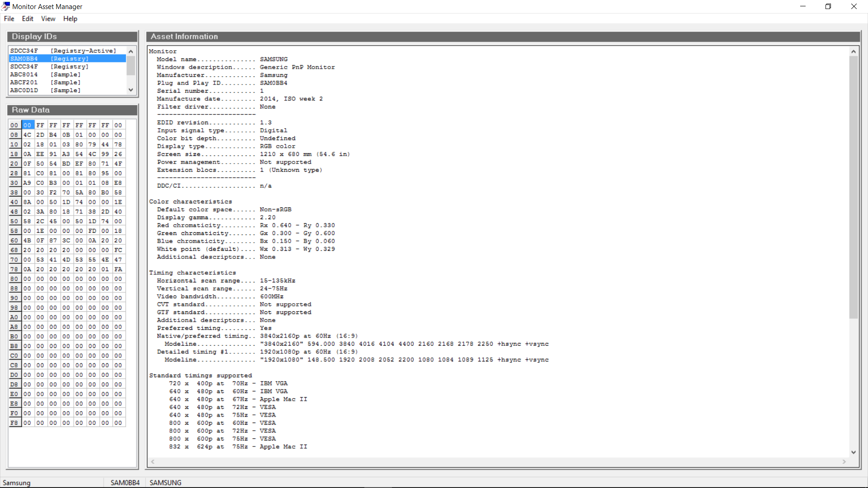Click Detailed timing #1 1920x1080p line
This screenshot has height=488, width=868.
point(257,352)
